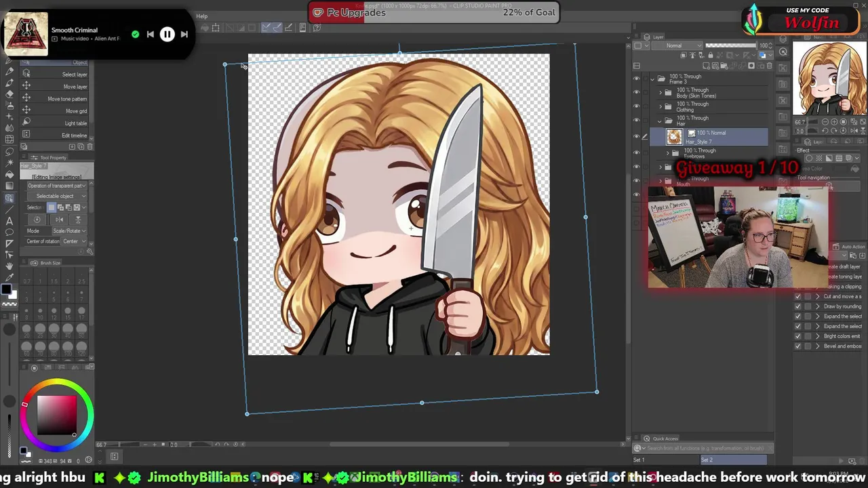Collapse the Hair folder

point(660,121)
